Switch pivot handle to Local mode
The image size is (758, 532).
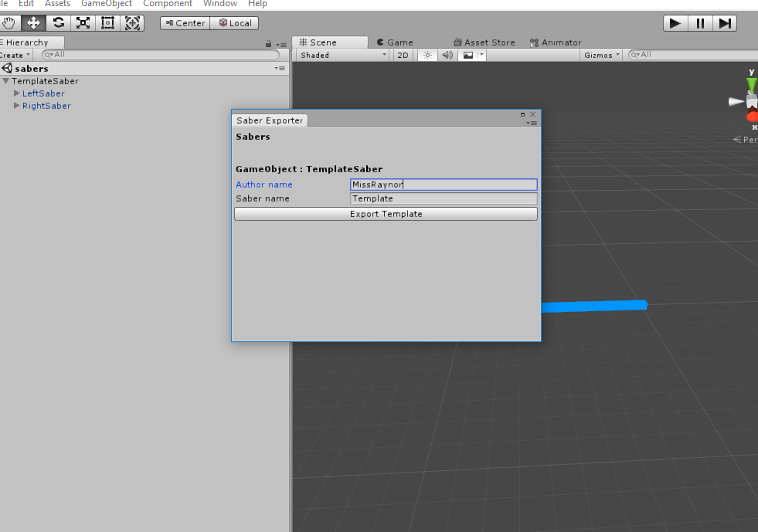tap(234, 22)
